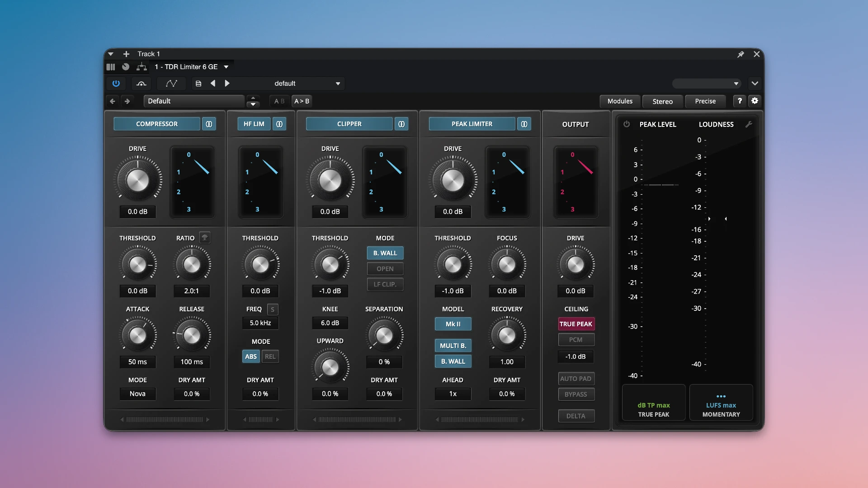The image size is (868, 488).
Task: Toggle the PEAK LIMITER module
Action: (x=472, y=124)
